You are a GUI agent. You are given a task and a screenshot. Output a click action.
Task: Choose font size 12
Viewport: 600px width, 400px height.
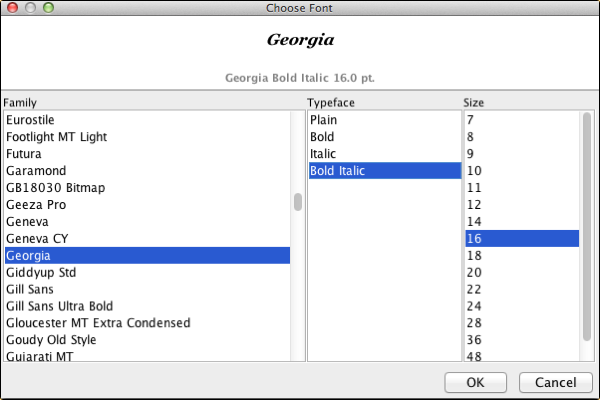[x=522, y=204]
